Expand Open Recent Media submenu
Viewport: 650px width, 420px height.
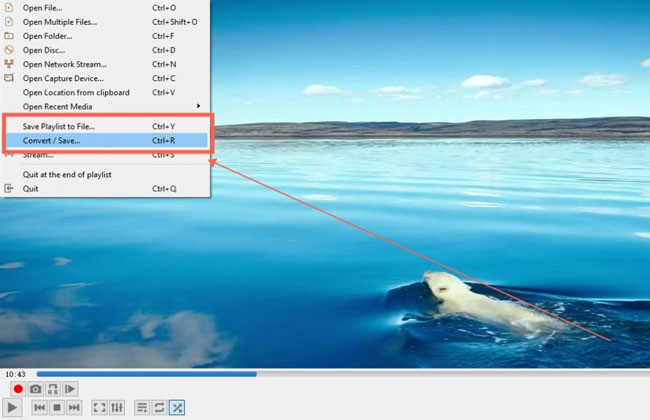pyautogui.click(x=105, y=107)
